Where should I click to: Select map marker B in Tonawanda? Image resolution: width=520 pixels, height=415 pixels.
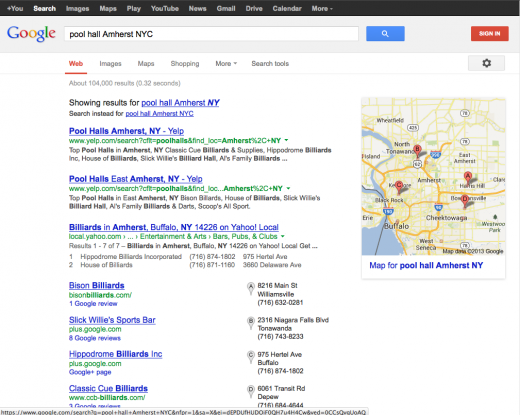[417, 151]
